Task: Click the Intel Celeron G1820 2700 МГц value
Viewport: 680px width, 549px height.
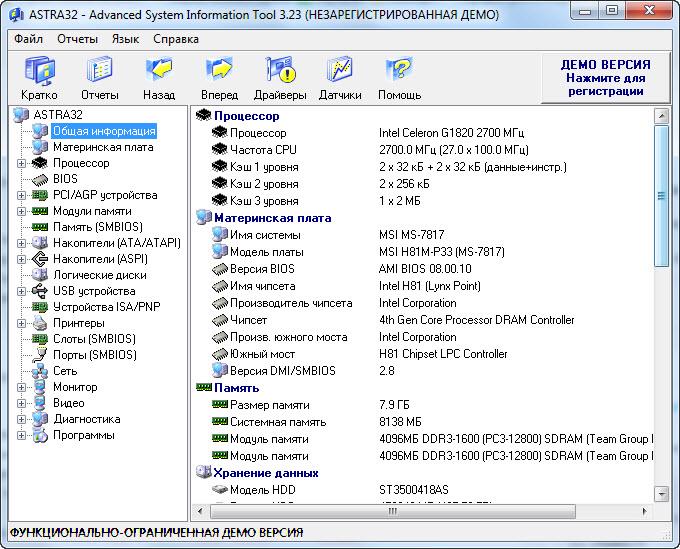Action: [451, 133]
